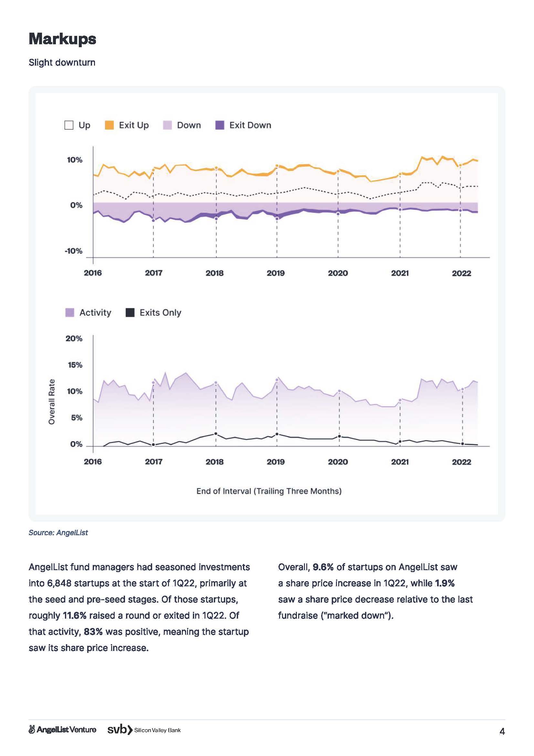Click the -10% label on markups chart
Image resolution: width=534 pixels, height=756 pixels.
tap(73, 251)
